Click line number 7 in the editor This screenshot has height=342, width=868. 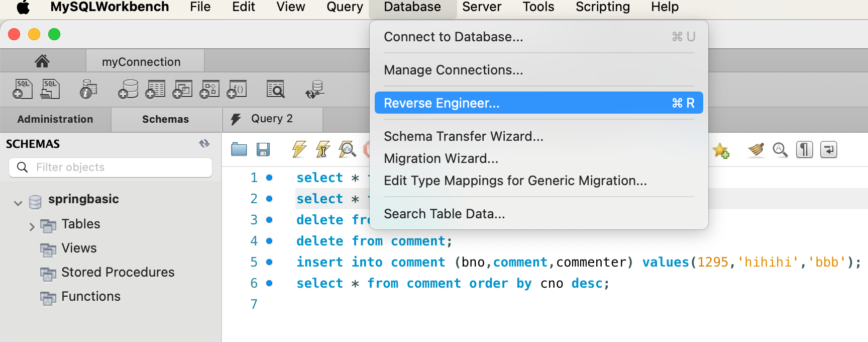(254, 304)
